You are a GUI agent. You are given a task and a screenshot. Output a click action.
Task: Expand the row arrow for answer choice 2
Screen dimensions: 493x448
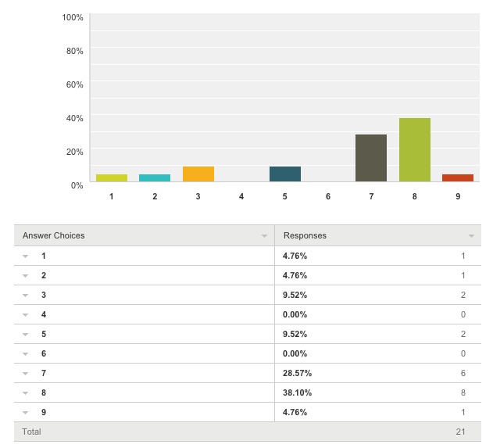(x=26, y=276)
